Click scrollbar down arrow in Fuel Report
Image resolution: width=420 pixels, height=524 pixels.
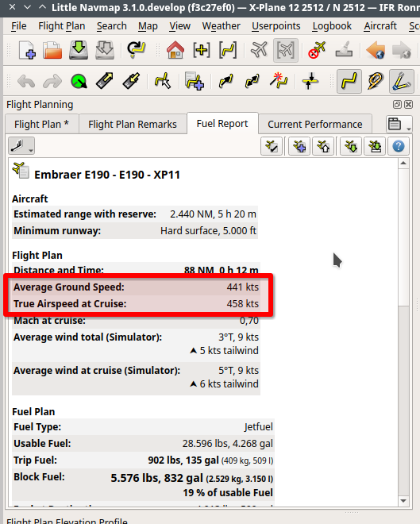pyautogui.click(x=403, y=501)
